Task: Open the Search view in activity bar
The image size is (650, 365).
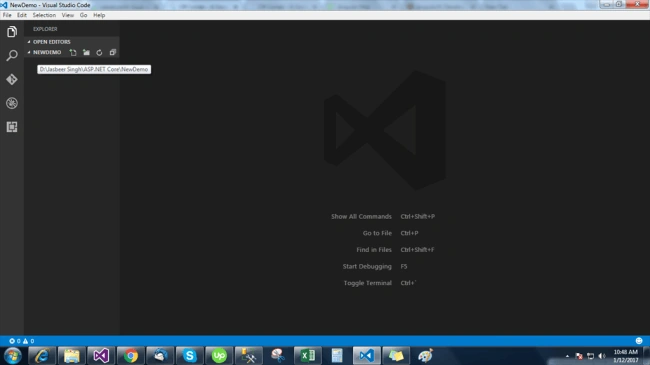Action: 12,55
